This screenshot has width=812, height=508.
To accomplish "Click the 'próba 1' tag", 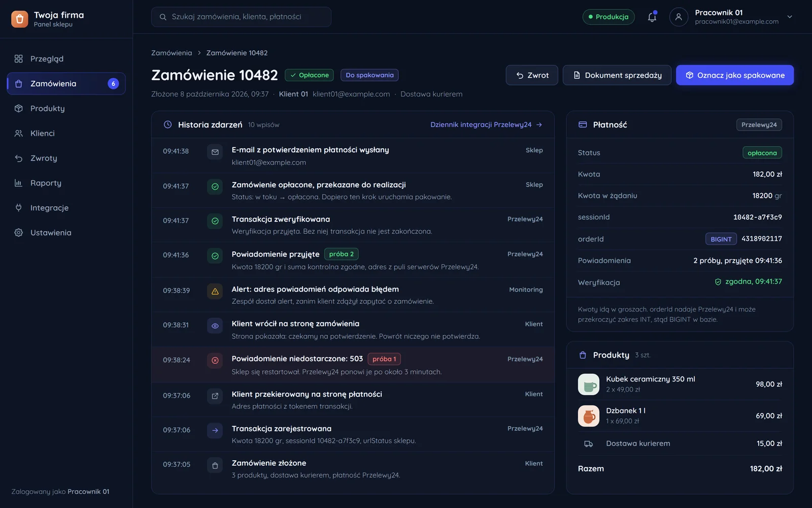I will click(x=384, y=359).
